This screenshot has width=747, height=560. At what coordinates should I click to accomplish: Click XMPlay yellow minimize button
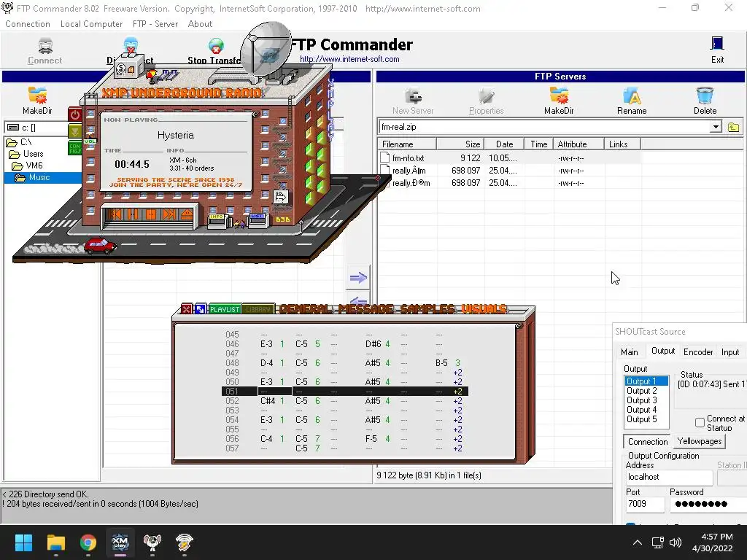[x=75, y=131]
